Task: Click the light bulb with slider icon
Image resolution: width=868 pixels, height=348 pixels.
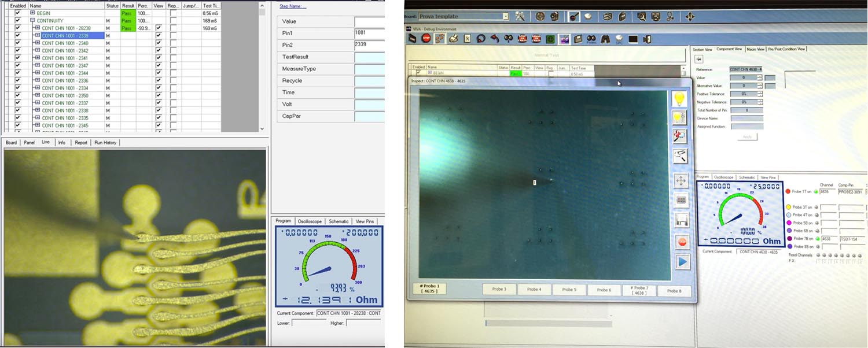Action: (679, 118)
